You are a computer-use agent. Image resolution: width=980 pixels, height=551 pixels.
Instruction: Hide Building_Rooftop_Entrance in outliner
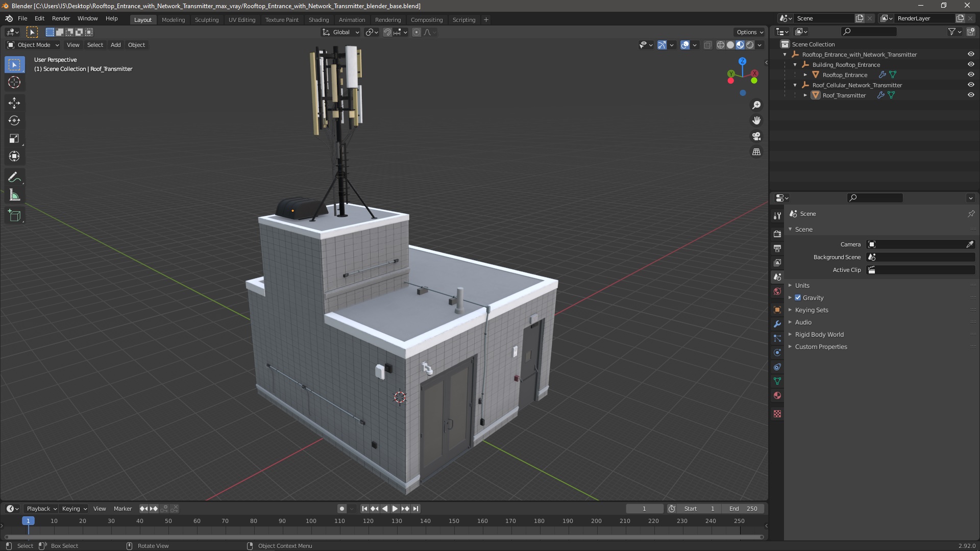tap(971, 64)
